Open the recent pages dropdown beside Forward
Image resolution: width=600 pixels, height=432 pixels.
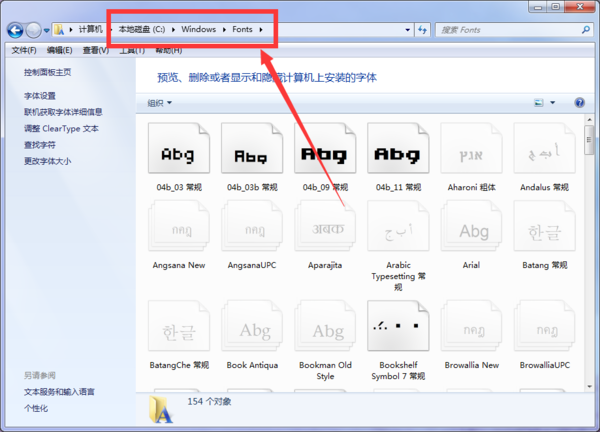click(x=46, y=30)
